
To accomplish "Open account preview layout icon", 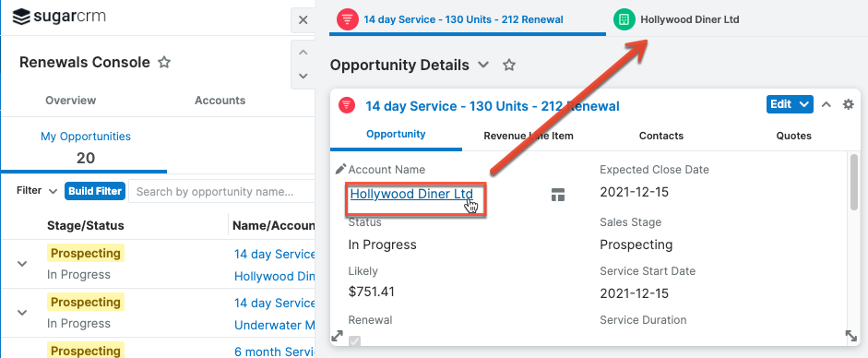I will coord(558,194).
